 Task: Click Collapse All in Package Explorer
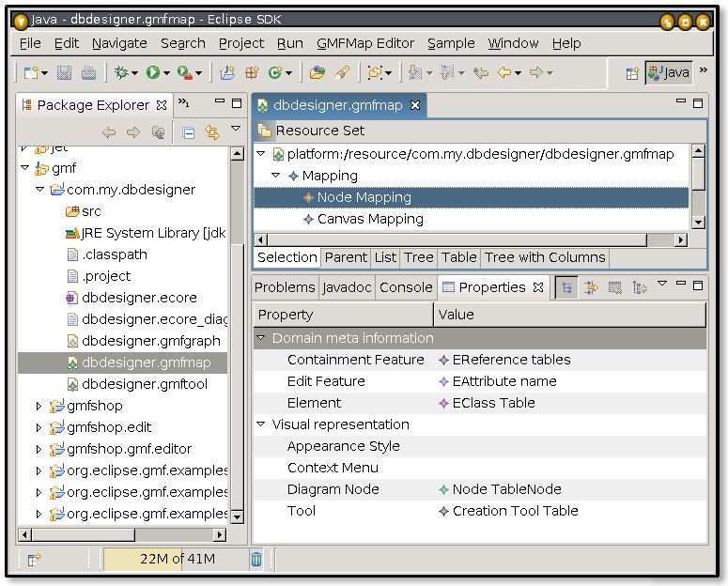(189, 133)
